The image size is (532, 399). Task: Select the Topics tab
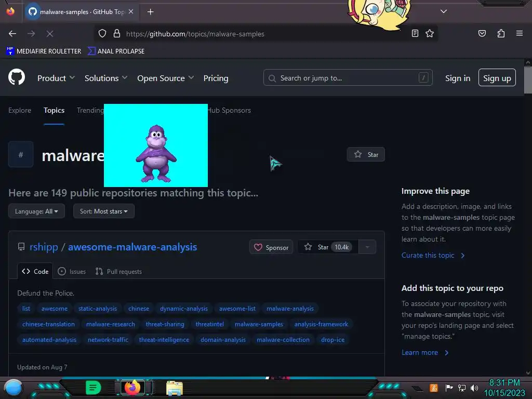click(x=54, y=110)
